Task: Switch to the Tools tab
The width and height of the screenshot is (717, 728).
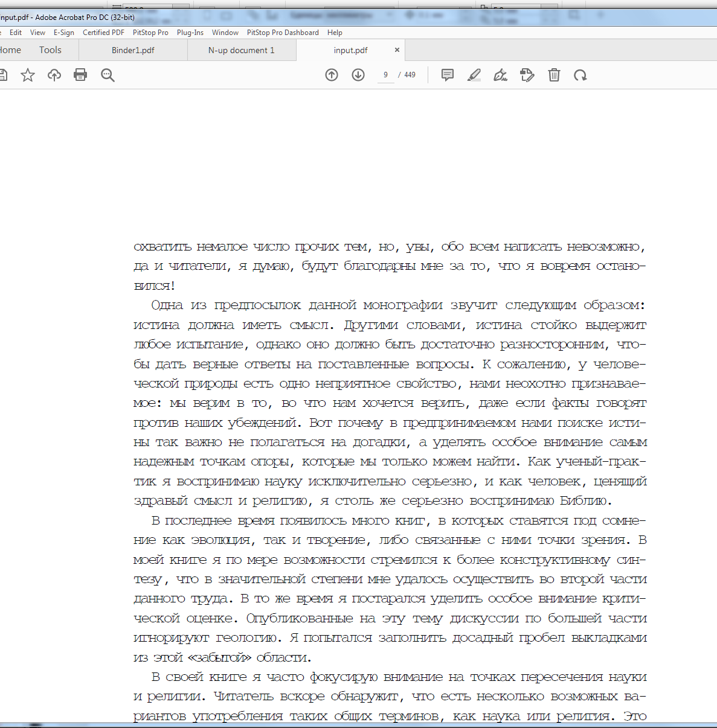Action: tap(50, 50)
